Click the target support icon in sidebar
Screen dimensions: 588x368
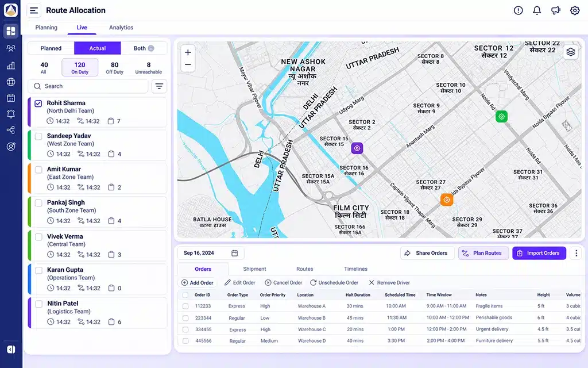tap(11, 147)
